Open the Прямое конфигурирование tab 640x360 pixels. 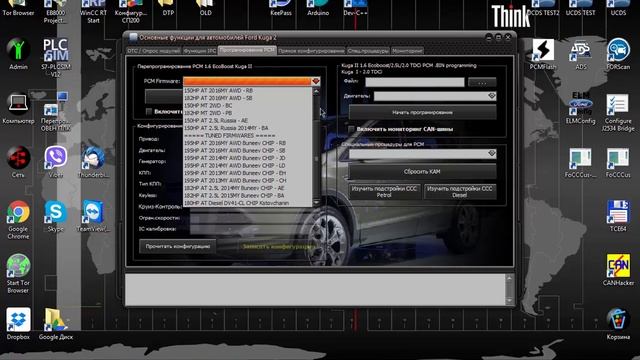pos(311,51)
